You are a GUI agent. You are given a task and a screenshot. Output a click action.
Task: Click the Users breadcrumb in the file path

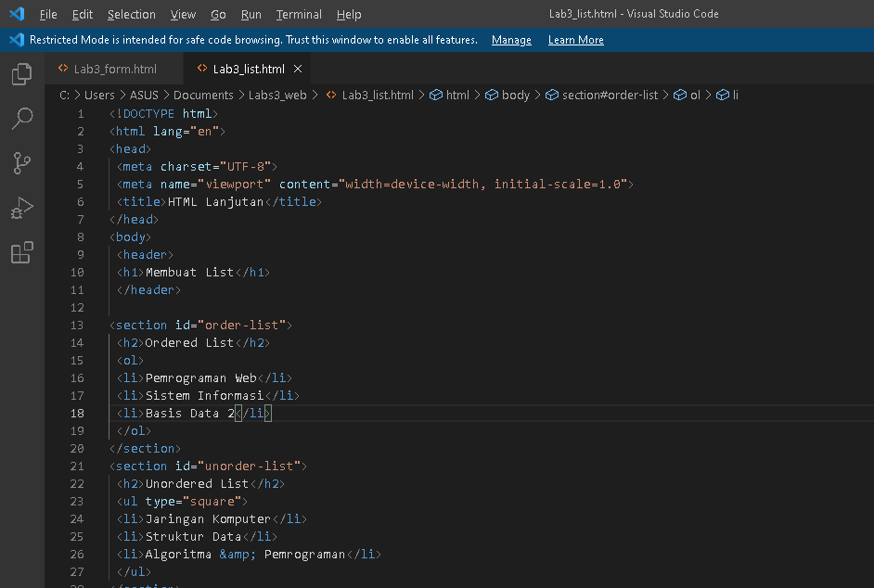click(x=99, y=95)
